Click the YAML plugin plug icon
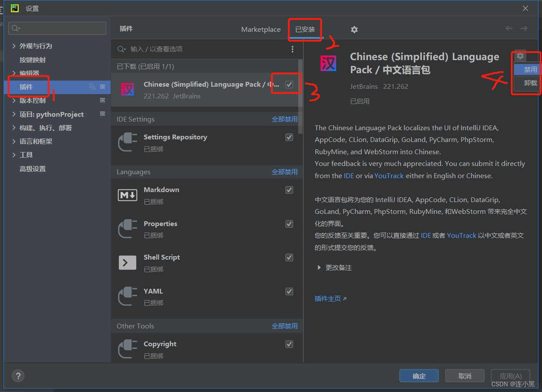Viewport: 542px width, 392px height. click(x=128, y=296)
